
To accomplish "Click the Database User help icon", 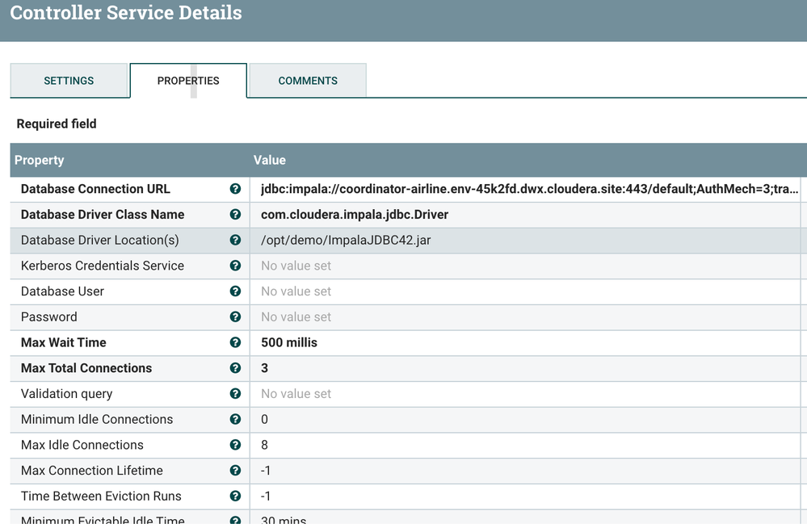I will pyautogui.click(x=235, y=291).
